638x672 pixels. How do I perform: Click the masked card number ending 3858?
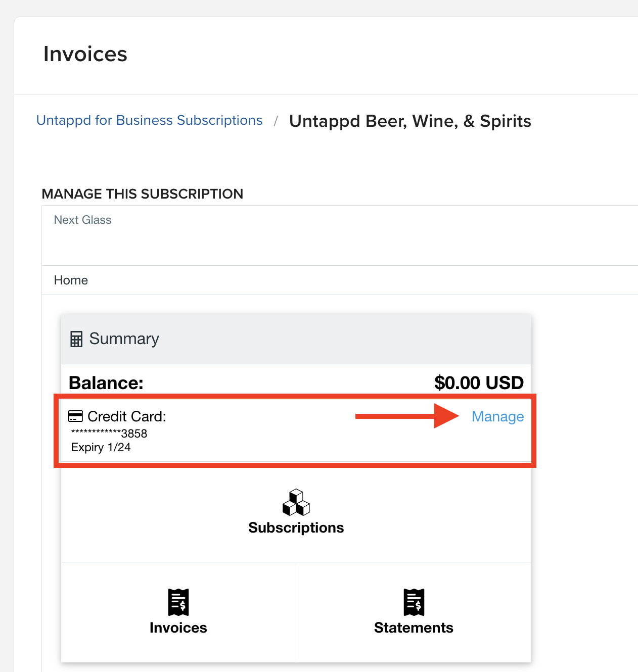[109, 434]
